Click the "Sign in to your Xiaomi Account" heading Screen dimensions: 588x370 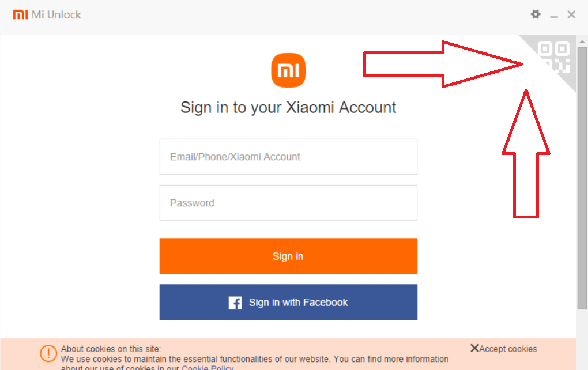click(288, 107)
